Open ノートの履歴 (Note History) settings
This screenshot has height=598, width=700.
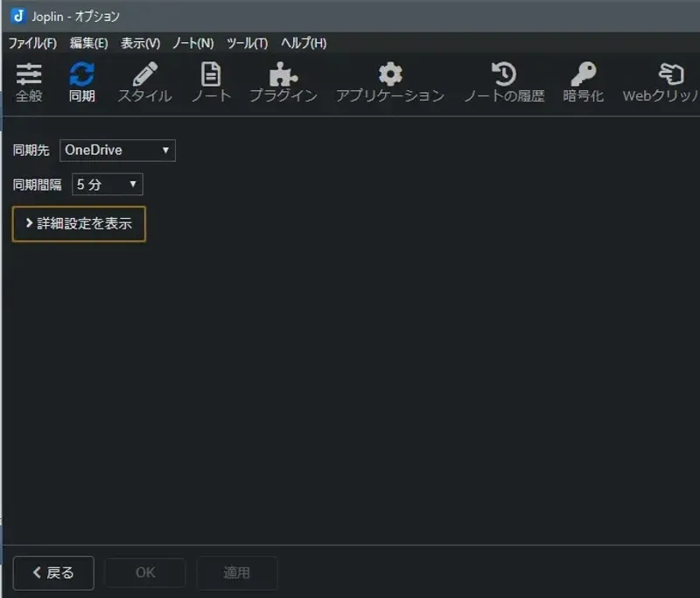click(x=502, y=81)
